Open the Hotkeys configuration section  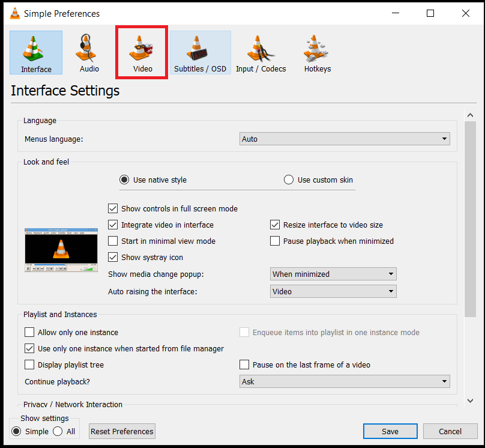tap(317, 52)
